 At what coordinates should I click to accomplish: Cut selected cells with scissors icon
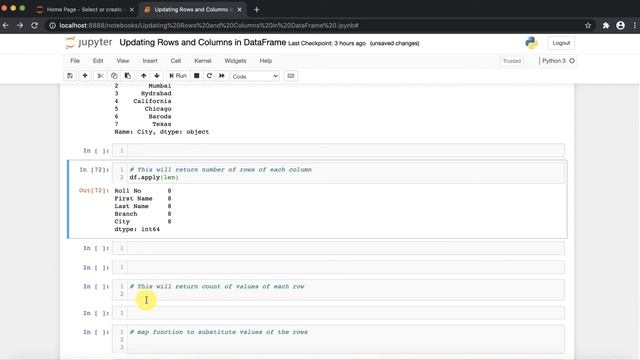pos(100,76)
